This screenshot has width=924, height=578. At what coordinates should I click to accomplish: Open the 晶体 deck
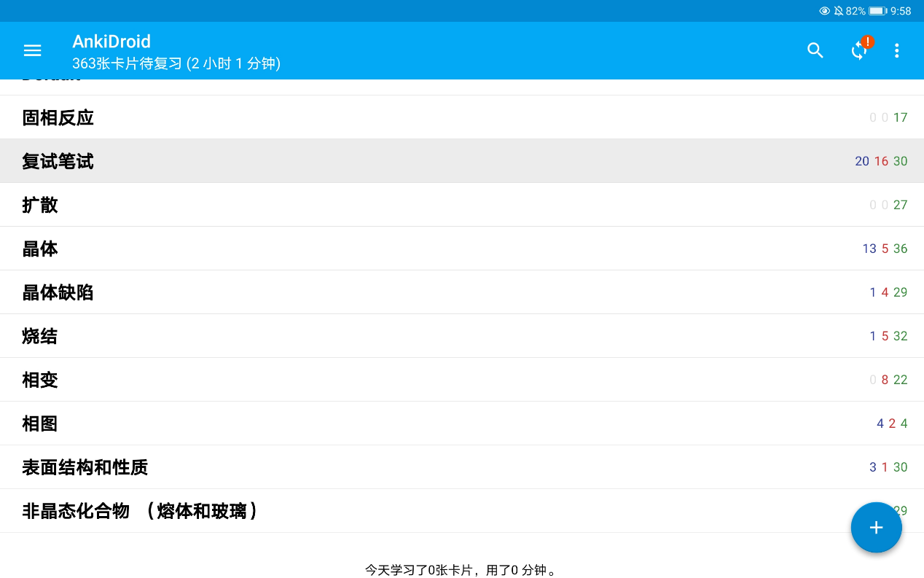pos(462,249)
